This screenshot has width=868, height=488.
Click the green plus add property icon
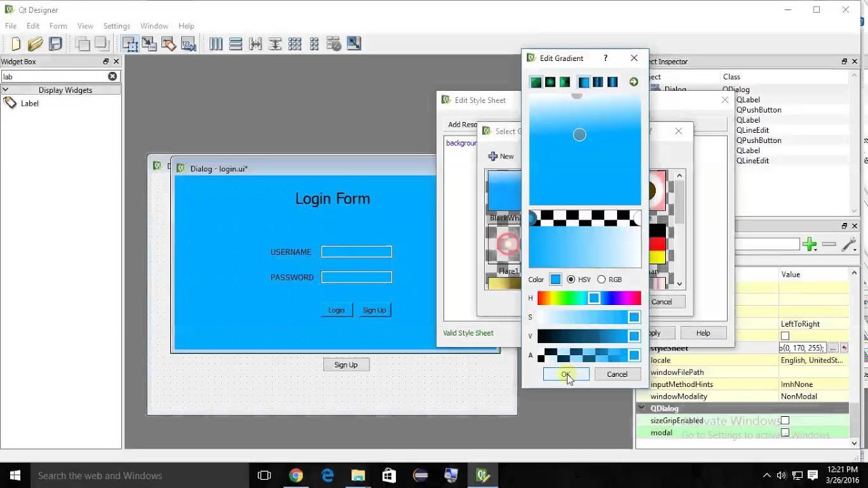[809, 245]
